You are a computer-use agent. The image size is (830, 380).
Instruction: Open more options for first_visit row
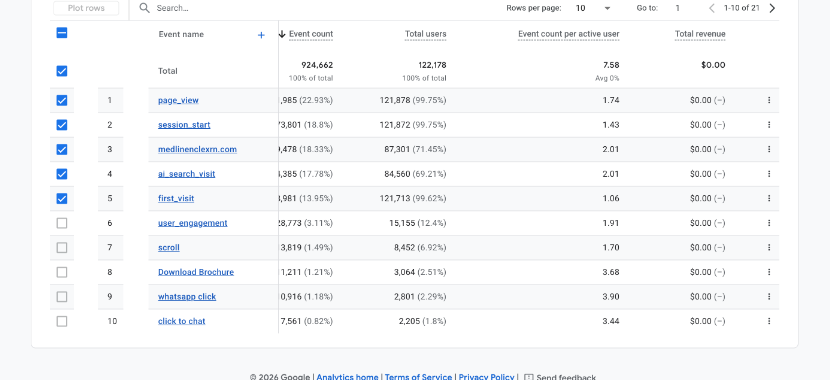tap(769, 198)
